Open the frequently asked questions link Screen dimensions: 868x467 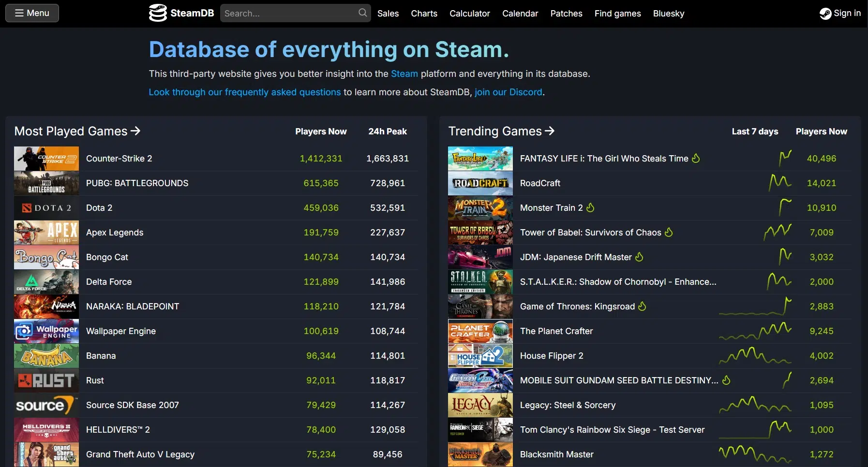pyautogui.click(x=245, y=92)
